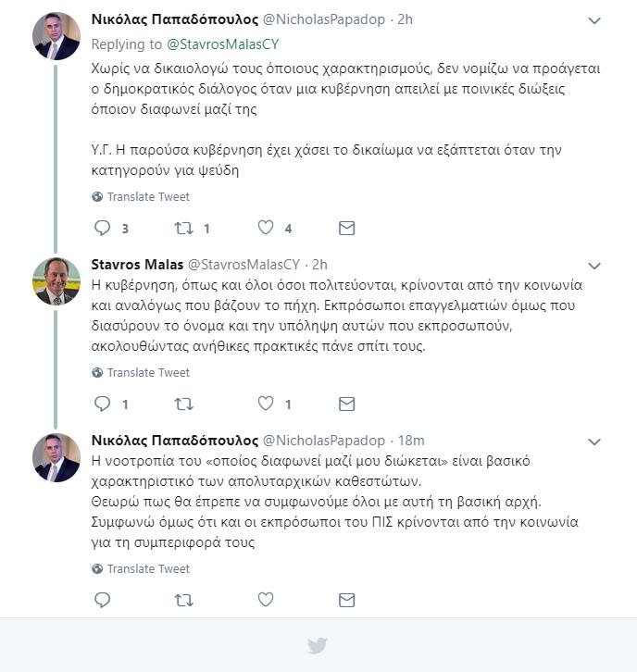Like the 18m-old Papadopoulos tweet
The width and height of the screenshot is (637, 672).
pyautogui.click(x=266, y=600)
